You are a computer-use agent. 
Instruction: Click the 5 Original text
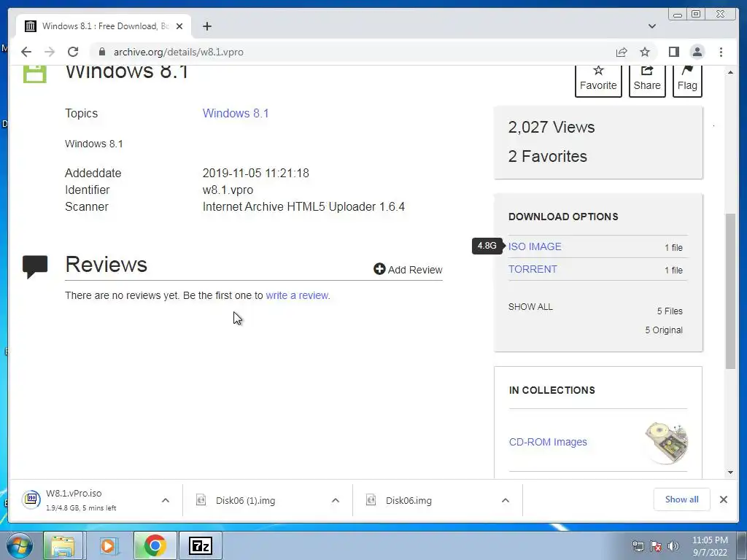click(664, 330)
